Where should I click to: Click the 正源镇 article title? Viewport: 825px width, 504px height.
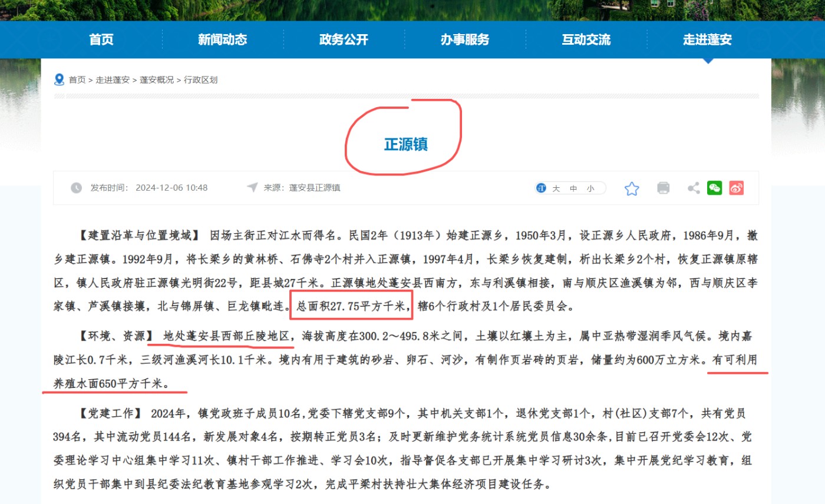point(405,144)
